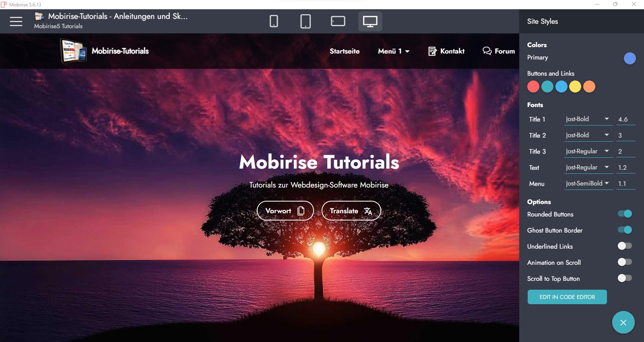Open the Title 1 font dropdown
The height and width of the screenshot is (342, 644).
click(x=588, y=119)
